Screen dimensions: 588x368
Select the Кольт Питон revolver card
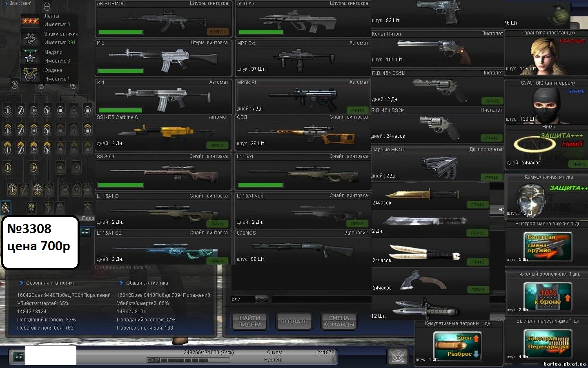[x=437, y=48]
